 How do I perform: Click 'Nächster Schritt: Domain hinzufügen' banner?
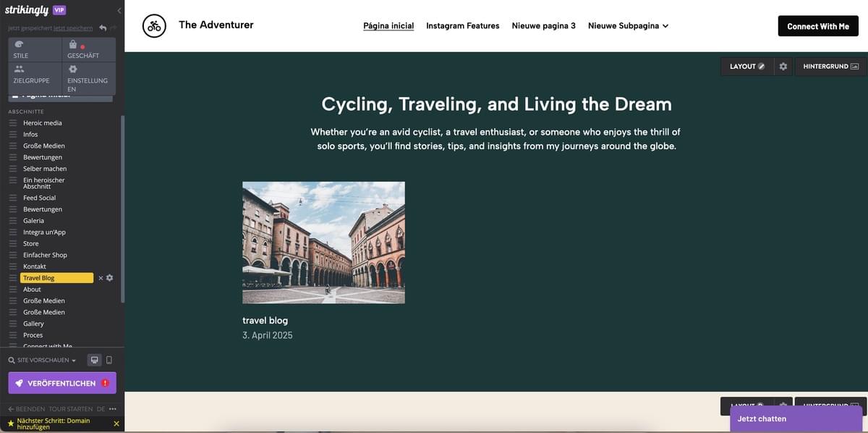click(54, 424)
